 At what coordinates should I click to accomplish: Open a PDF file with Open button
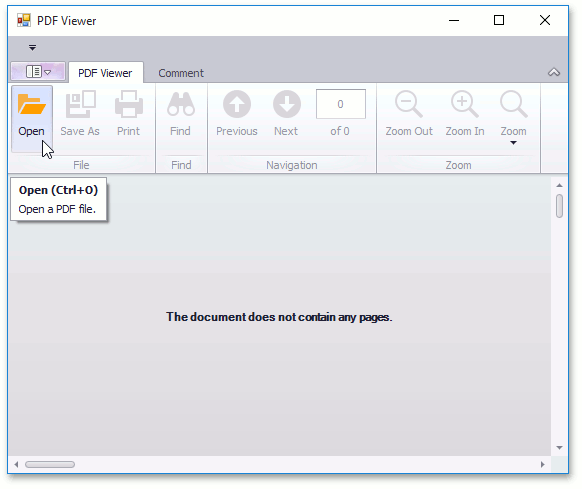coord(32,118)
